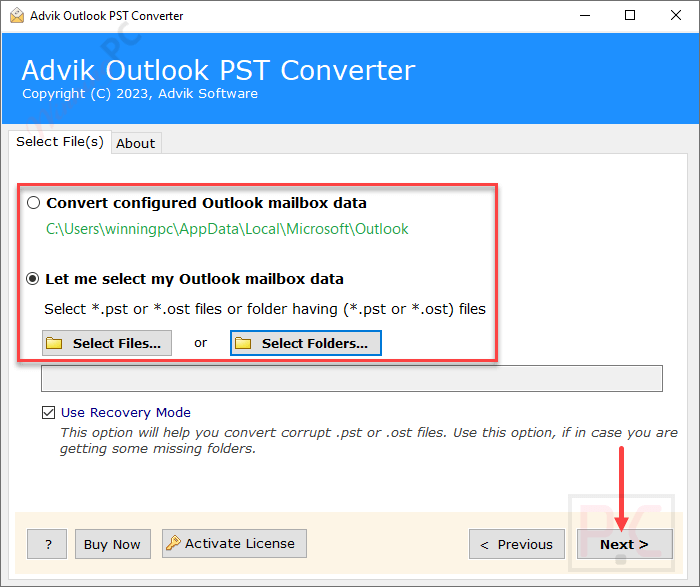
Task: Open the Select Folders... button
Action: (306, 343)
